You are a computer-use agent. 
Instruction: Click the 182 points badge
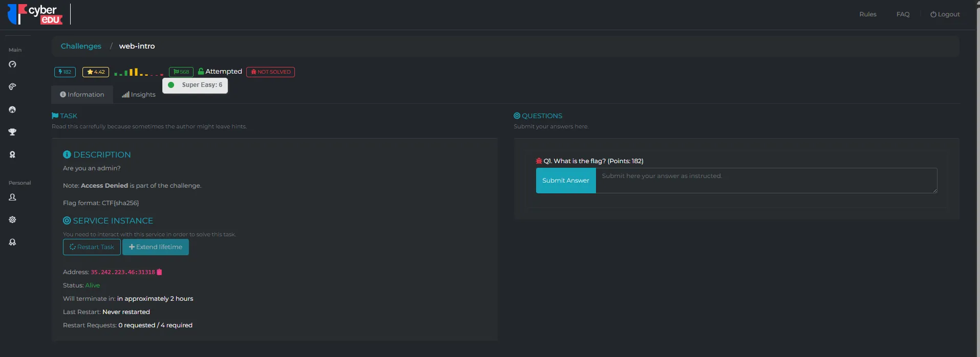click(65, 72)
